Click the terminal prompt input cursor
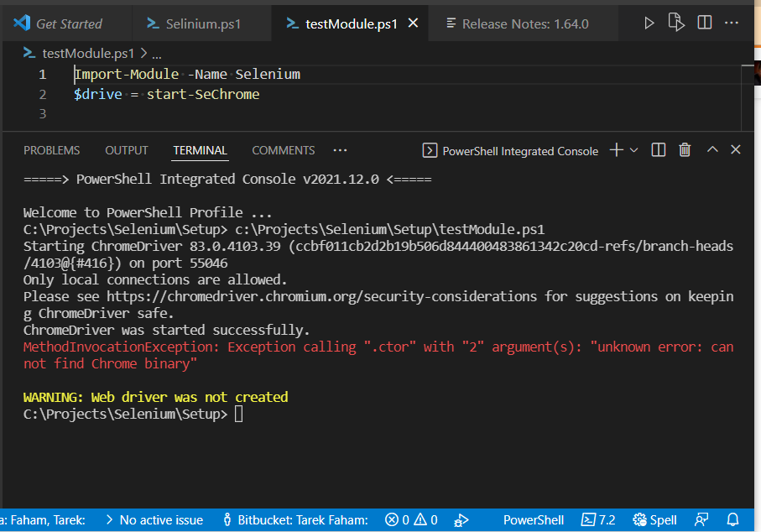The height and width of the screenshot is (532, 761). pos(239,414)
